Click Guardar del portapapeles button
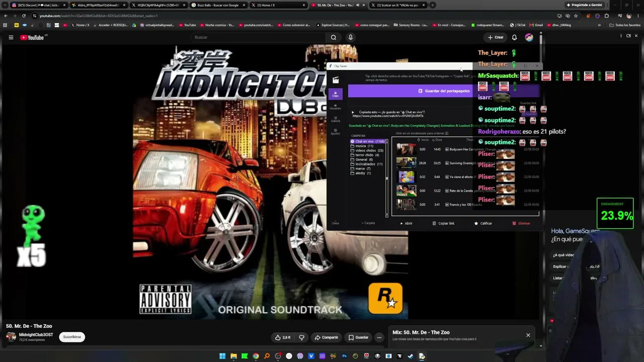 pos(444,91)
